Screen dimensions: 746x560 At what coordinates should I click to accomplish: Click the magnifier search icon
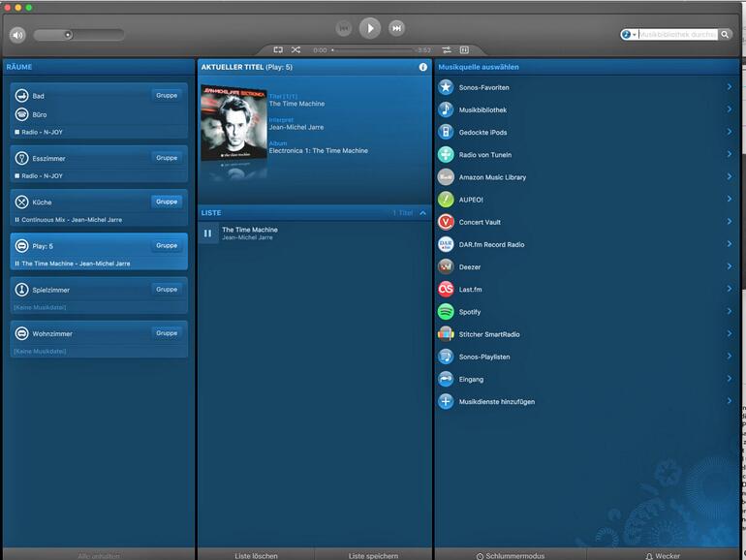pos(725,34)
